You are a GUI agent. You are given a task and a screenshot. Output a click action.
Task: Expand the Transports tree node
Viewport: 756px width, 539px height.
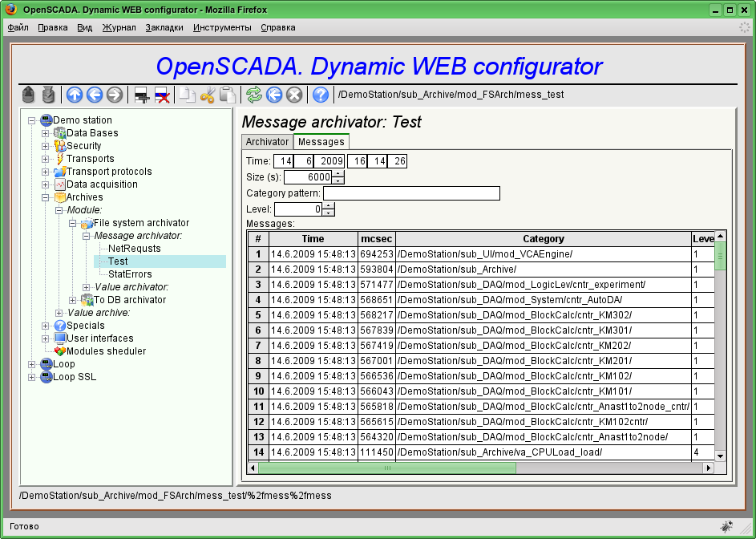pos(46,159)
